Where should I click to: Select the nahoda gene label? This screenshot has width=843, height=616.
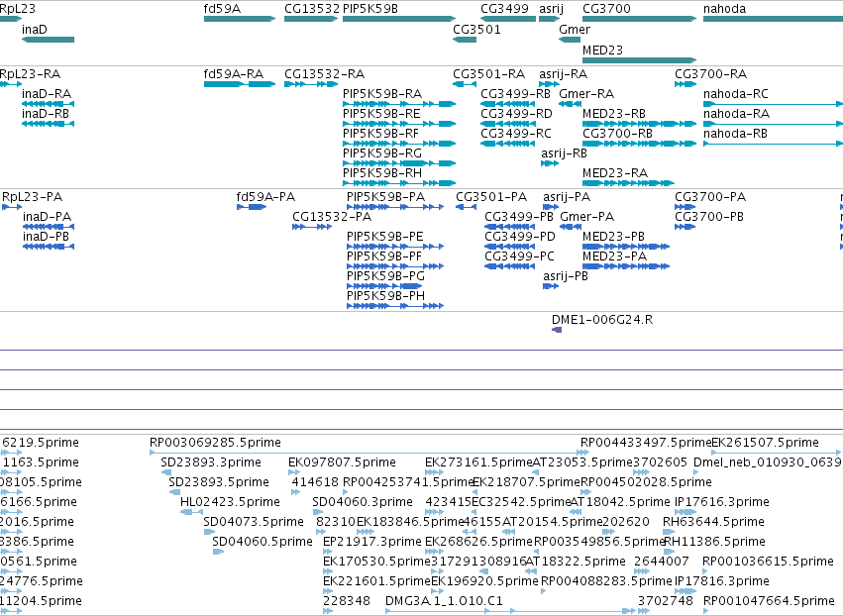point(724,9)
